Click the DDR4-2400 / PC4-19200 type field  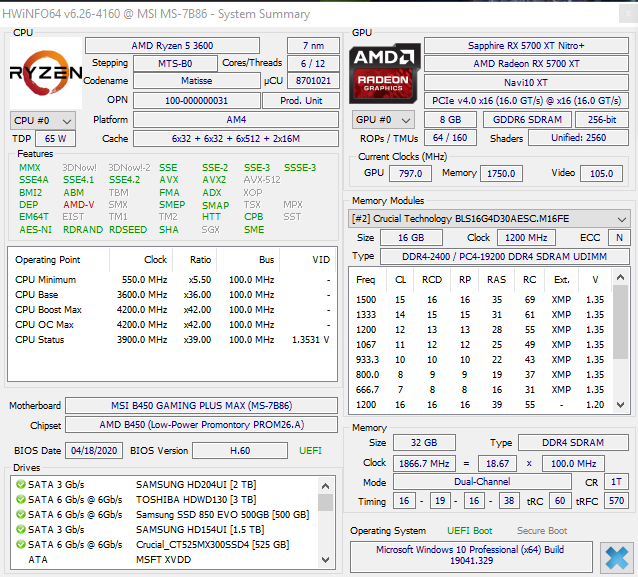(x=505, y=256)
